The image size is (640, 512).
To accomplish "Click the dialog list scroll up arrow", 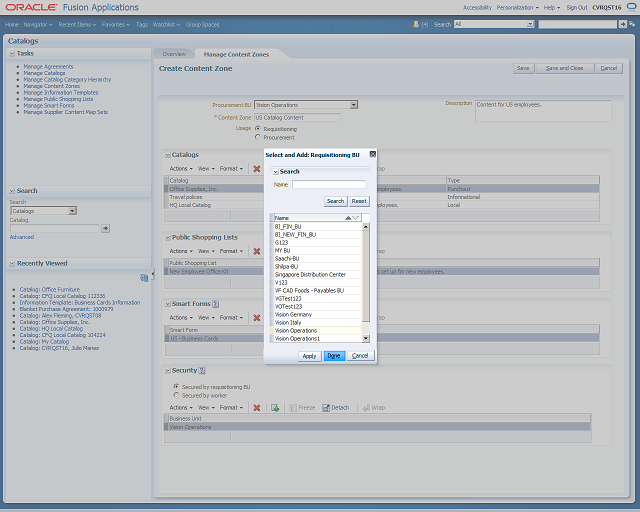I will point(366,226).
